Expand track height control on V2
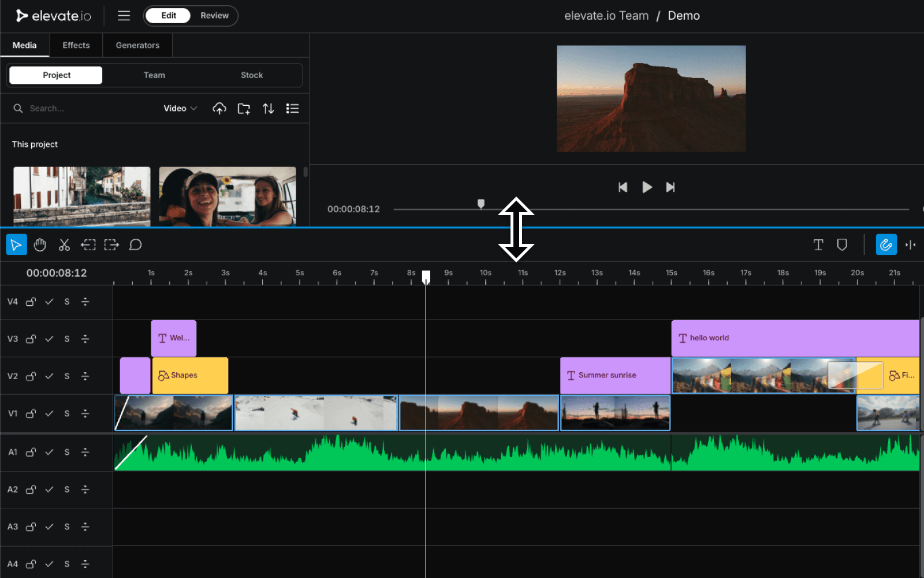 (85, 376)
